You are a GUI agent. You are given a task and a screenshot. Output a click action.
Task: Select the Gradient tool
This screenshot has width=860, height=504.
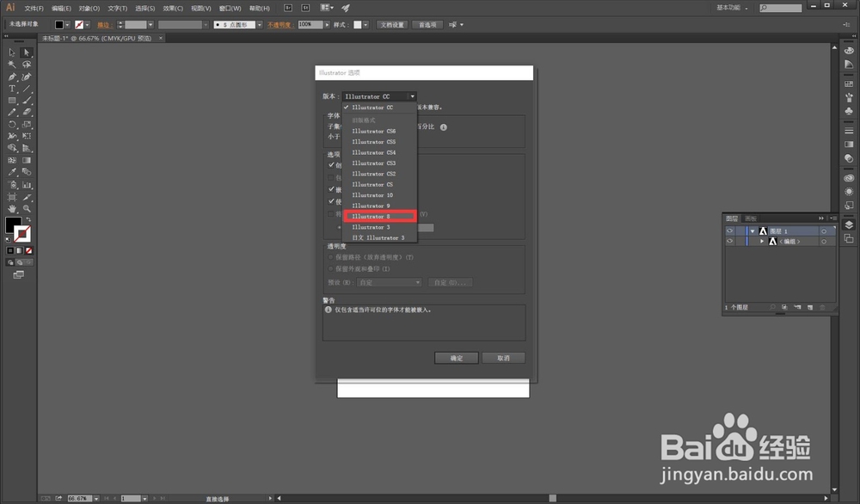click(x=27, y=160)
